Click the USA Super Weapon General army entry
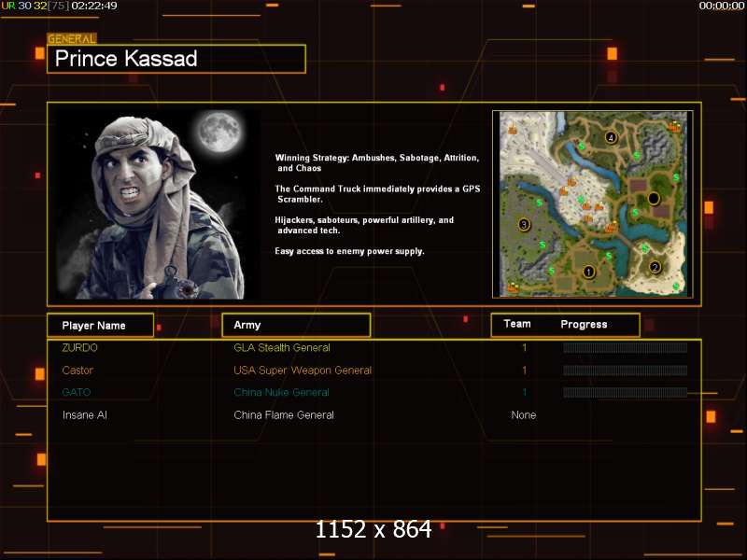This screenshot has height=560, width=747. (303, 370)
